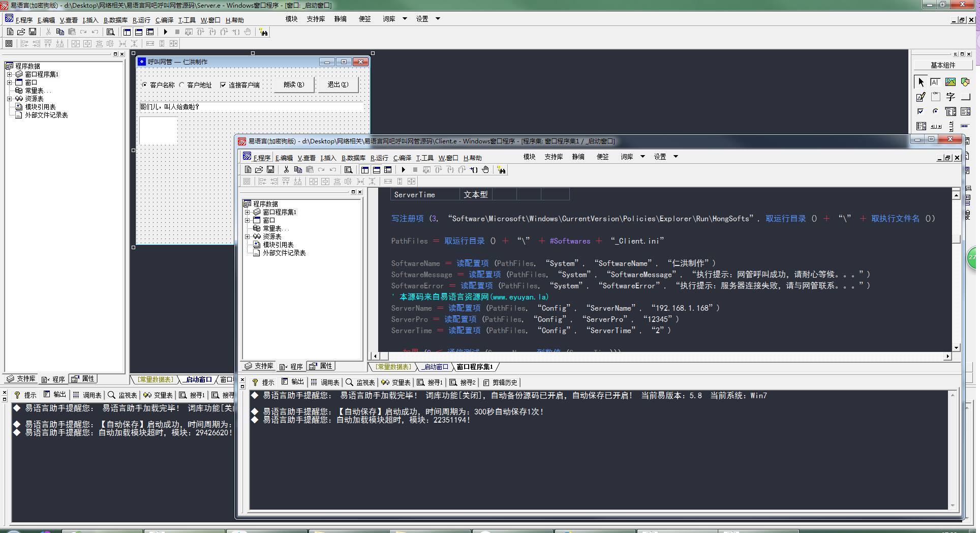Open 'T.工具' menu in Server window
Image resolution: width=980 pixels, height=533 pixels.
(x=187, y=20)
